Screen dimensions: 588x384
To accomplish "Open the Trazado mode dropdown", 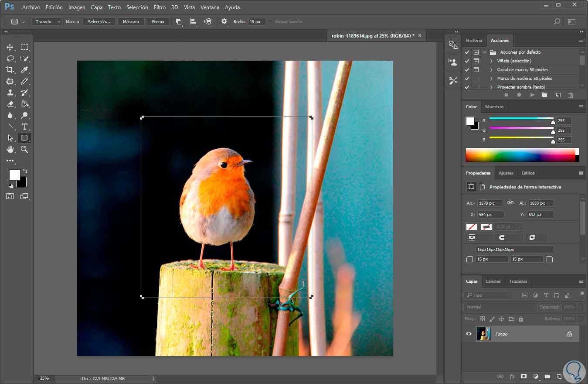I will [47, 21].
